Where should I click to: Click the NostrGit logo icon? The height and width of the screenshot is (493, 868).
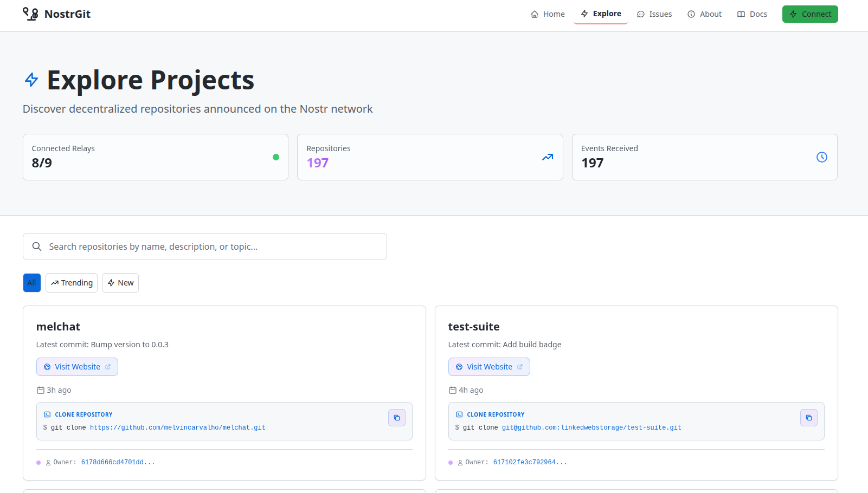click(x=30, y=14)
